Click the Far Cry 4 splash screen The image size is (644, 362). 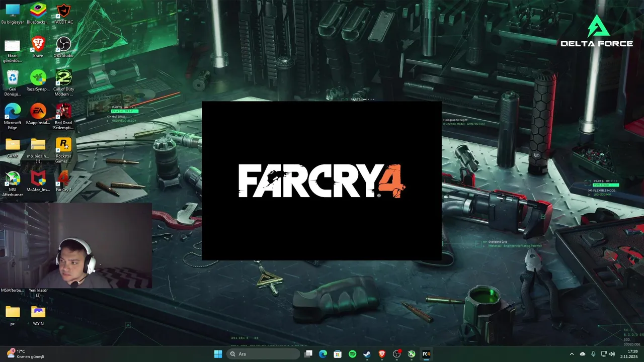click(x=321, y=181)
